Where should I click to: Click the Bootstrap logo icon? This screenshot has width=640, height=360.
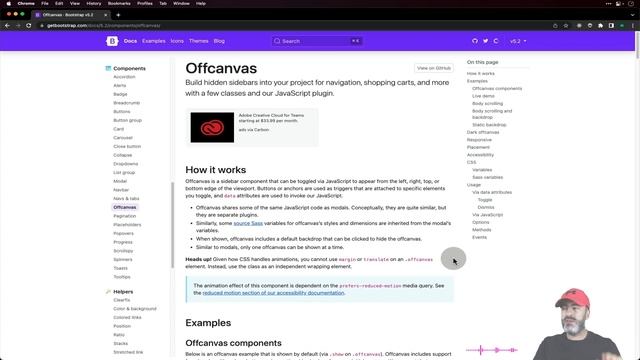pos(112,41)
